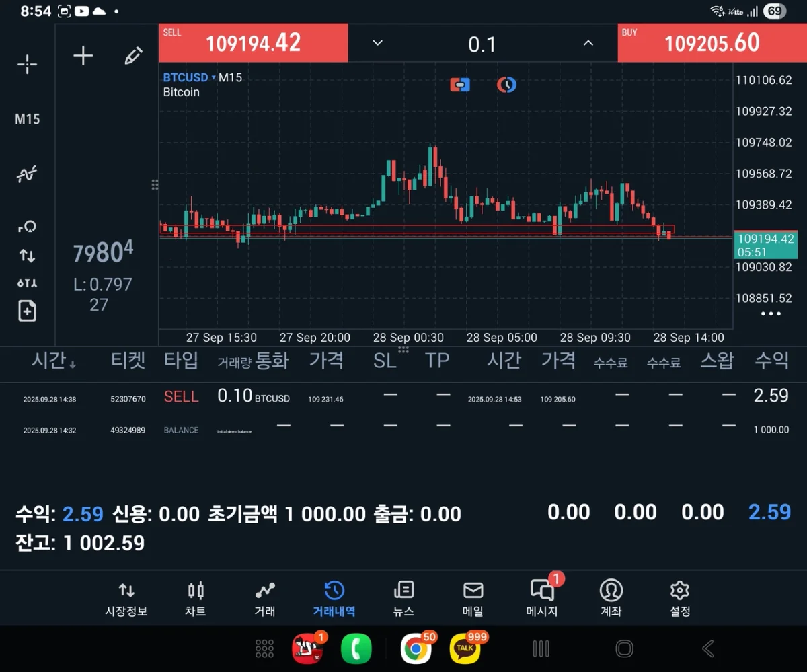
Task: Open the drawing objects pencil tool
Action: [133, 55]
